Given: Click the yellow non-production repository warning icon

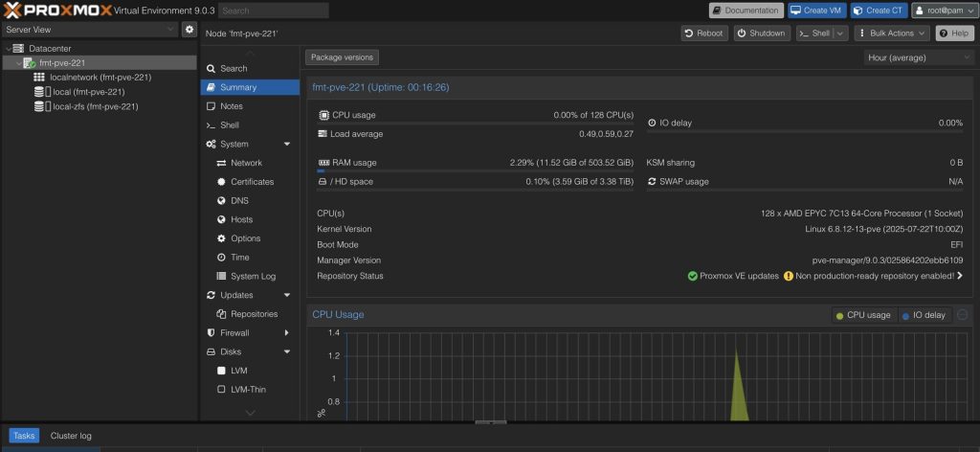Looking at the screenshot, I should (x=789, y=276).
